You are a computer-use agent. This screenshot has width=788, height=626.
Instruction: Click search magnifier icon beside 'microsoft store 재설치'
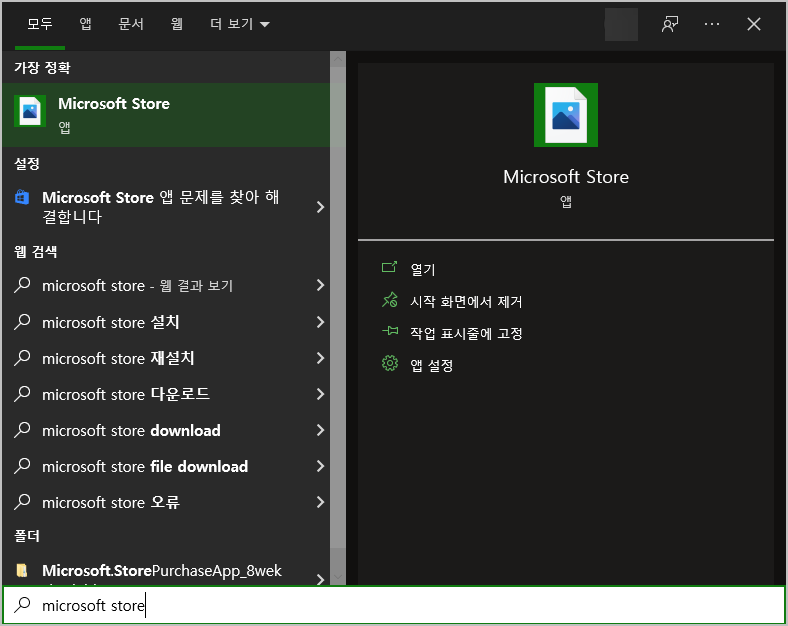pos(22,358)
